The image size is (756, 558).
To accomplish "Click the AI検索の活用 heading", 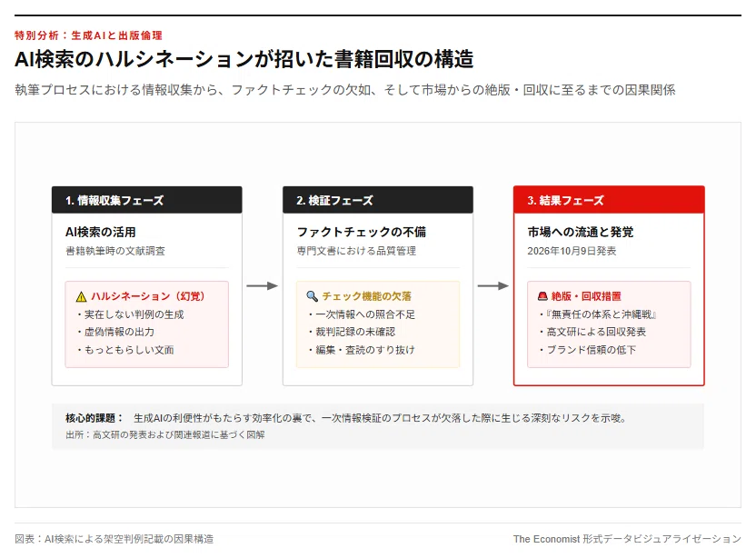I will click(101, 232).
